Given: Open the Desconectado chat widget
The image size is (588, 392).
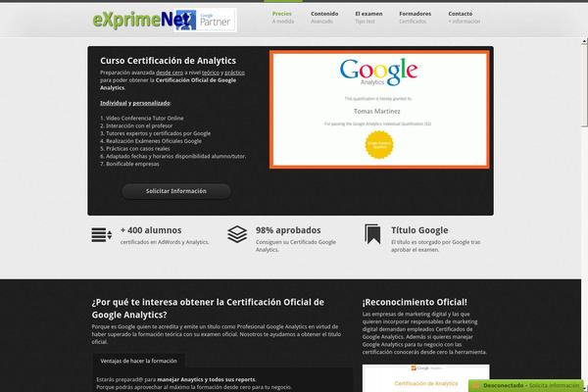Looking at the screenshot, I should point(526,385).
